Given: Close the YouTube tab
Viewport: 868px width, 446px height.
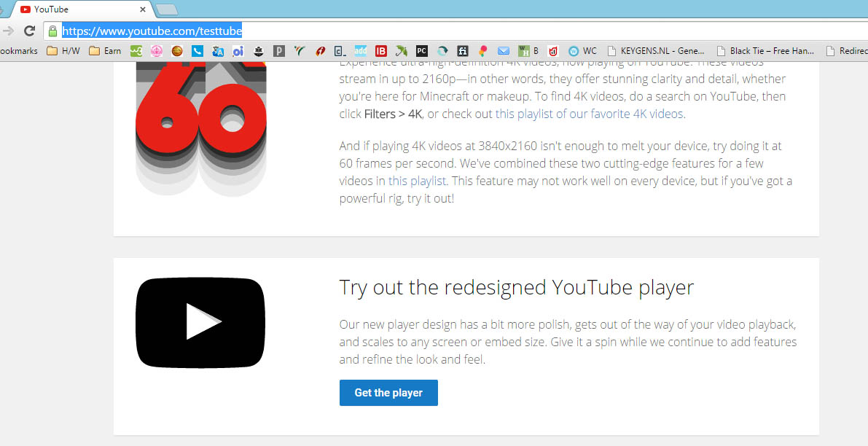Looking at the screenshot, I should click(x=143, y=9).
